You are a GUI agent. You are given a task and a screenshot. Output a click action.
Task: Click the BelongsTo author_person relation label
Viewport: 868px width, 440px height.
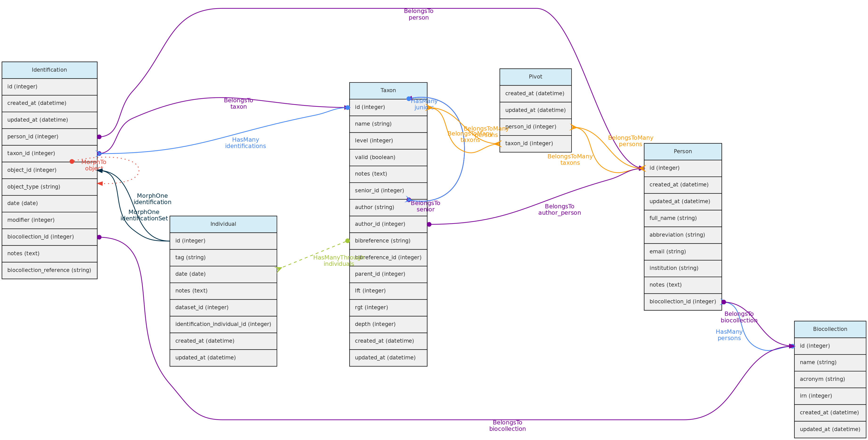(559, 210)
